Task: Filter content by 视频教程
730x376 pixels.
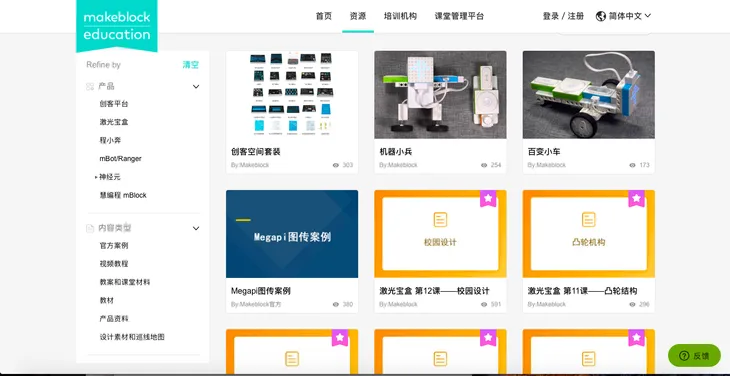Action: (114, 263)
